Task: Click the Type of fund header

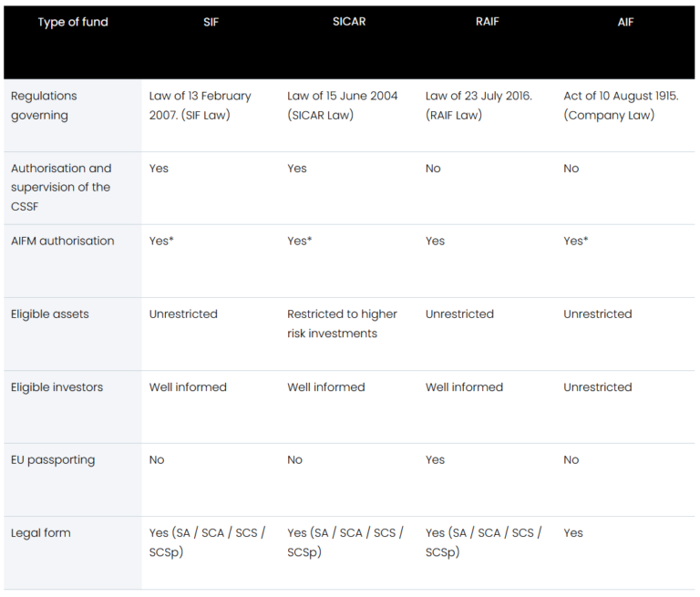Action: point(73,22)
